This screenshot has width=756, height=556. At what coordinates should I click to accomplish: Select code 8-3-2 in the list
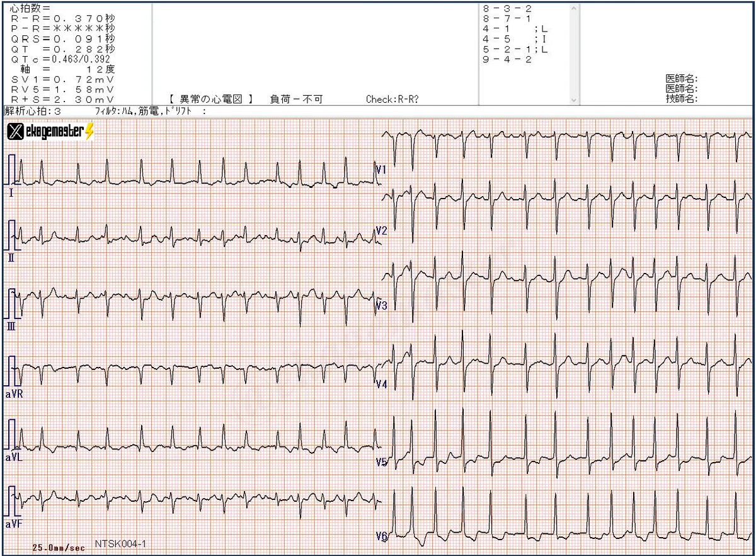pos(507,9)
